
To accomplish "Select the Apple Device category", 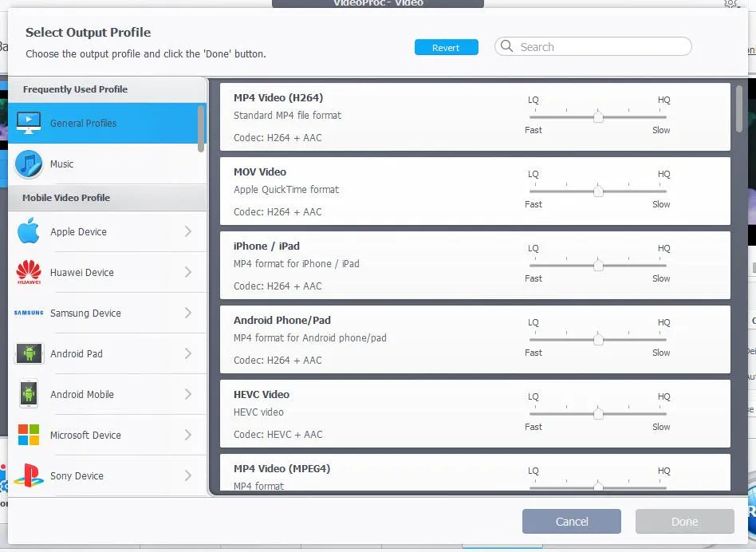I will (79, 231).
